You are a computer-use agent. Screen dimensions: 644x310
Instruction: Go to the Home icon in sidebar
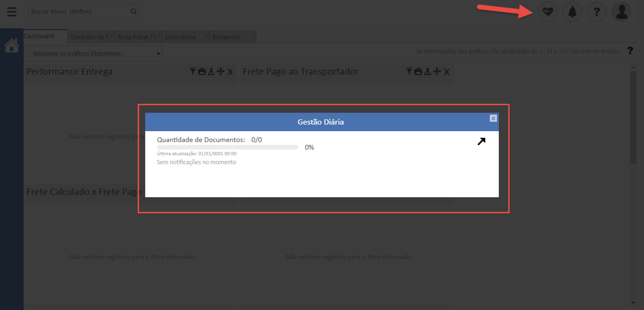pos(12,46)
